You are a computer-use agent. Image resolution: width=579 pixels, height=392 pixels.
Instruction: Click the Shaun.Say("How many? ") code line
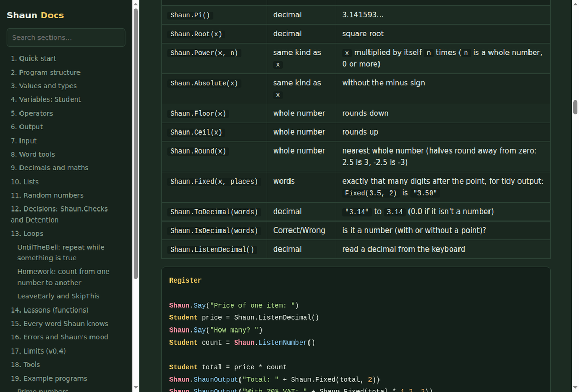pos(216,330)
